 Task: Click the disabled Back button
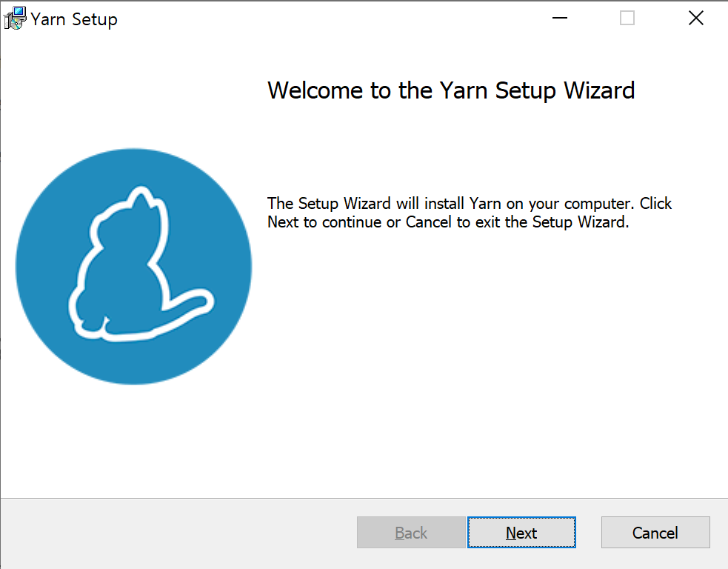[411, 532]
